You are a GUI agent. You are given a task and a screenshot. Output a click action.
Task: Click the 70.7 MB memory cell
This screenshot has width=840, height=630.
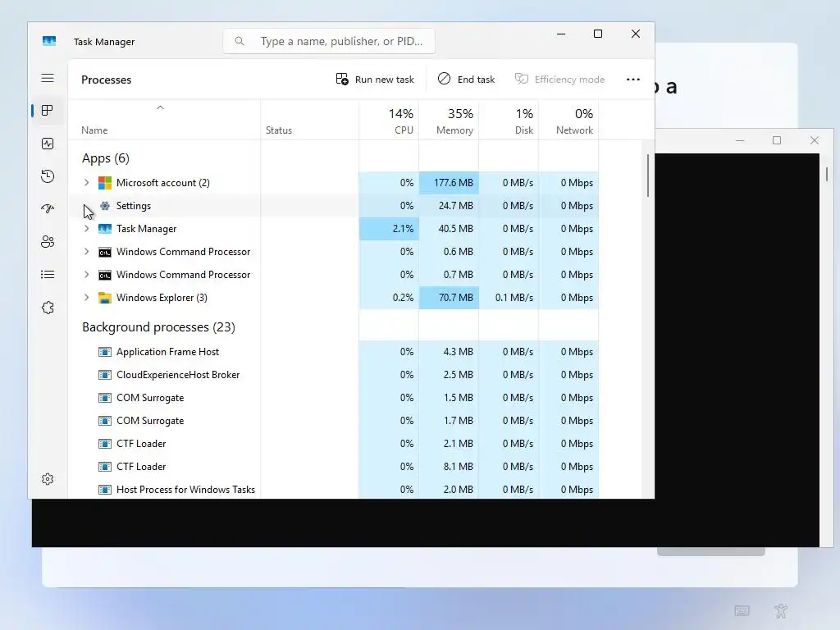pos(449,298)
